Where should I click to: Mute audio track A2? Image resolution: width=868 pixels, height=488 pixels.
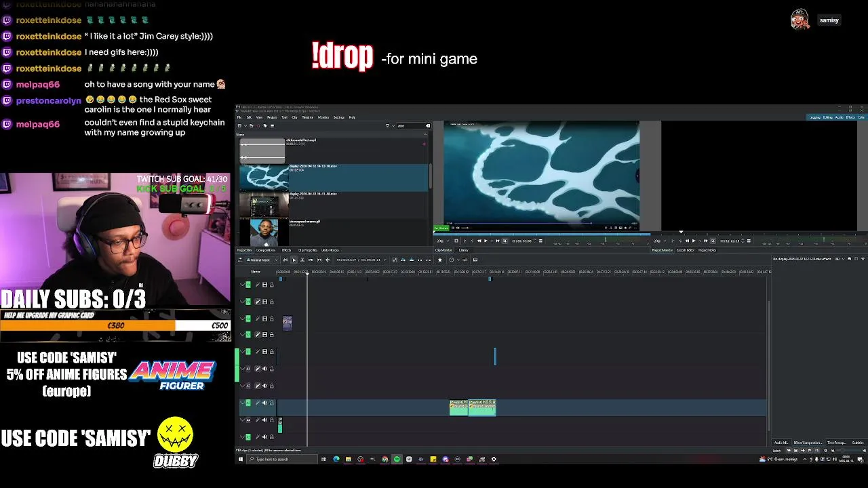click(x=264, y=386)
